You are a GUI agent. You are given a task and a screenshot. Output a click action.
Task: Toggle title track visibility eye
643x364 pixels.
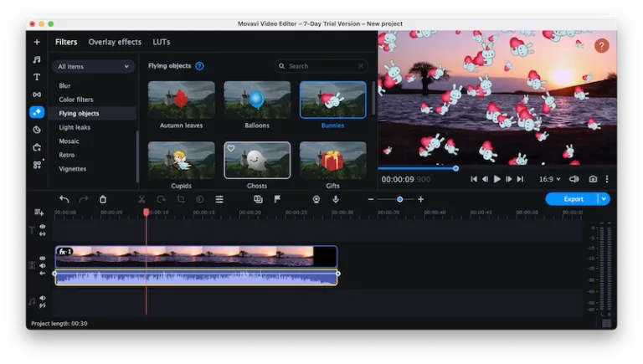43,227
